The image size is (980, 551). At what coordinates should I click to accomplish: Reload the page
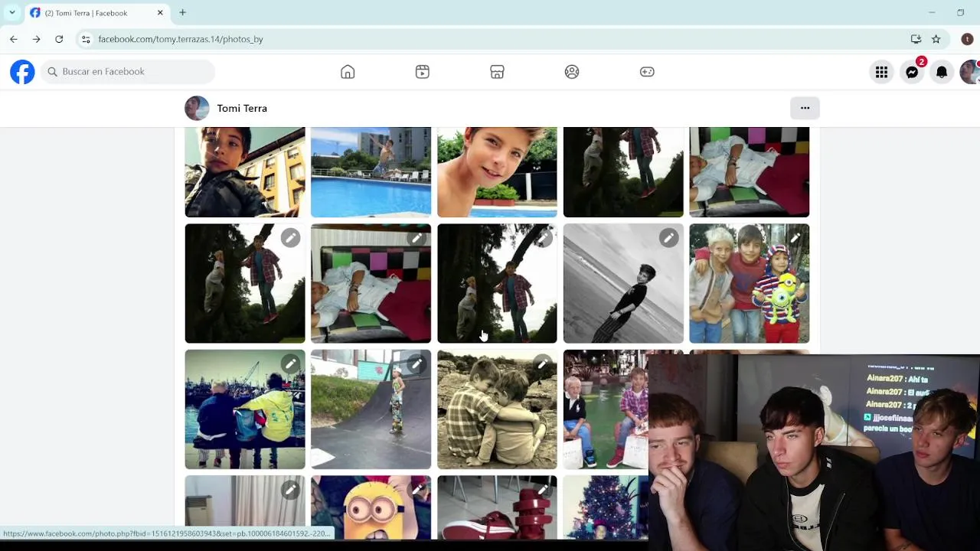(x=59, y=39)
